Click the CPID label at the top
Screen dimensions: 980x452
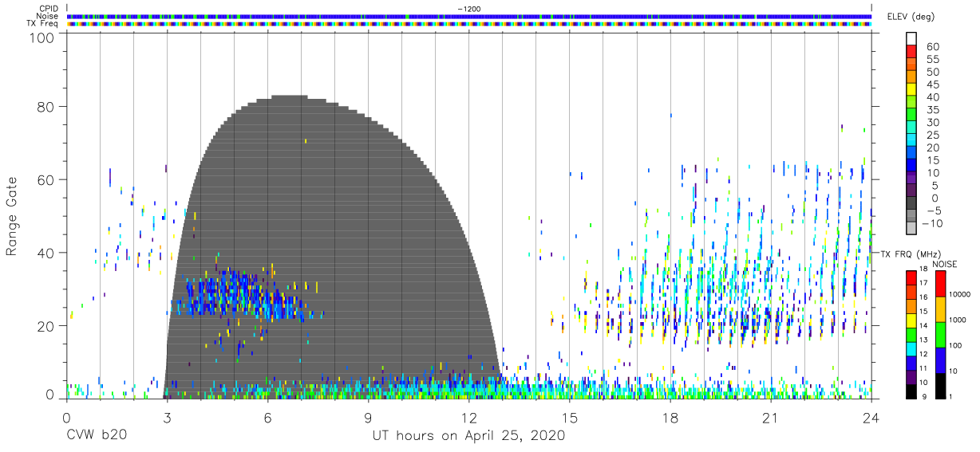click(49, 9)
